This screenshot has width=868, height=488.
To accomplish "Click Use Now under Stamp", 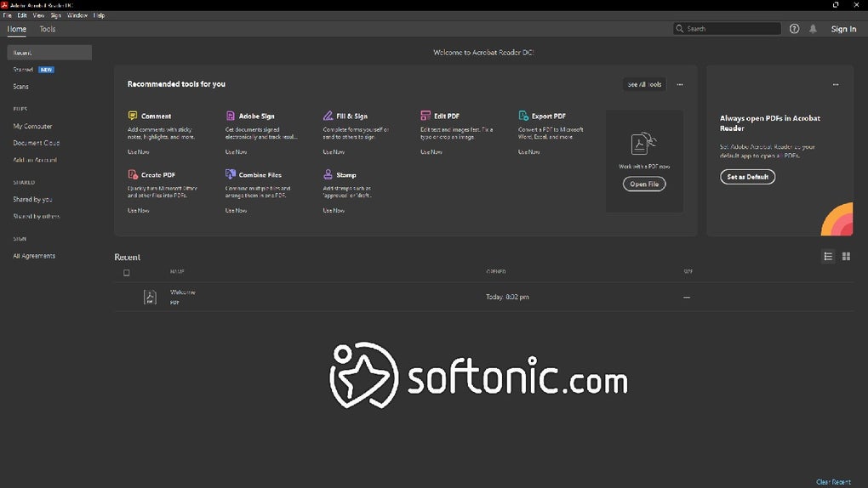I will click(334, 210).
